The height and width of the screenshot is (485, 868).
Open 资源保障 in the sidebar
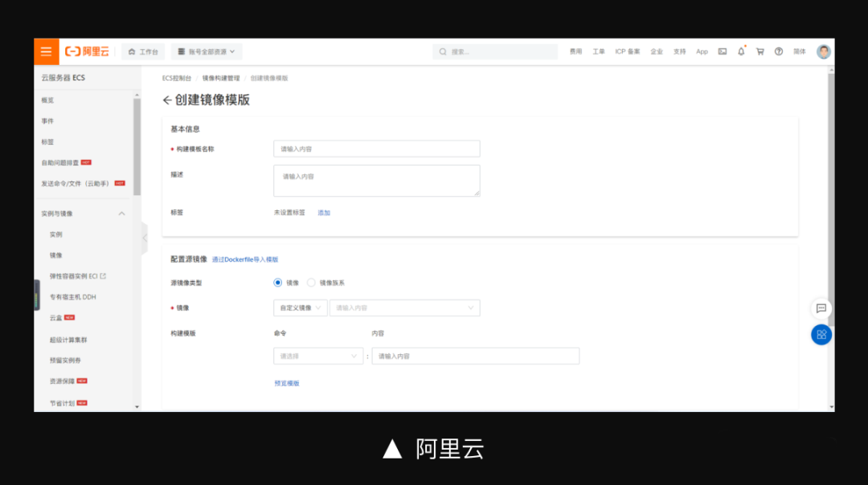pyautogui.click(x=62, y=381)
